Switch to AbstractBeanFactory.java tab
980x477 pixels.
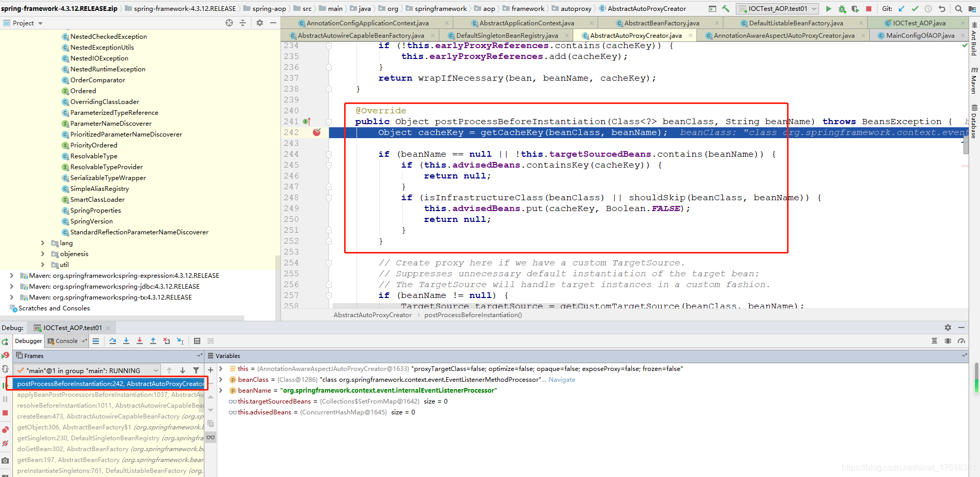tap(661, 23)
